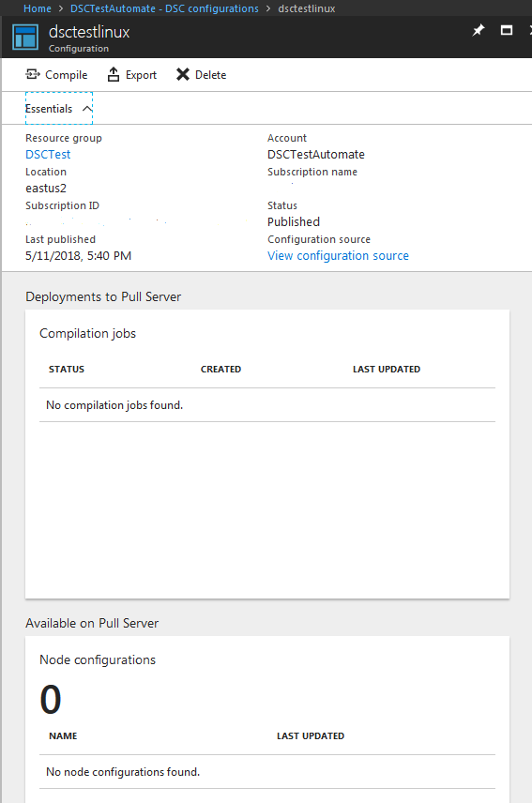This screenshot has height=803, width=532.
Task: Click the last published date 5/11/2018, 5:40 PM
Action: click(78, 255)
